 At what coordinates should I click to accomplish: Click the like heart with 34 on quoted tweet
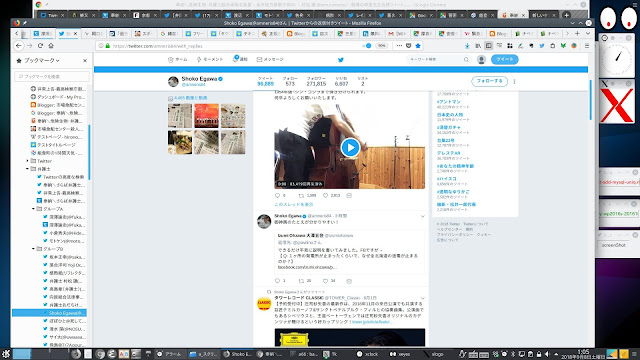(x=325, y=281)
